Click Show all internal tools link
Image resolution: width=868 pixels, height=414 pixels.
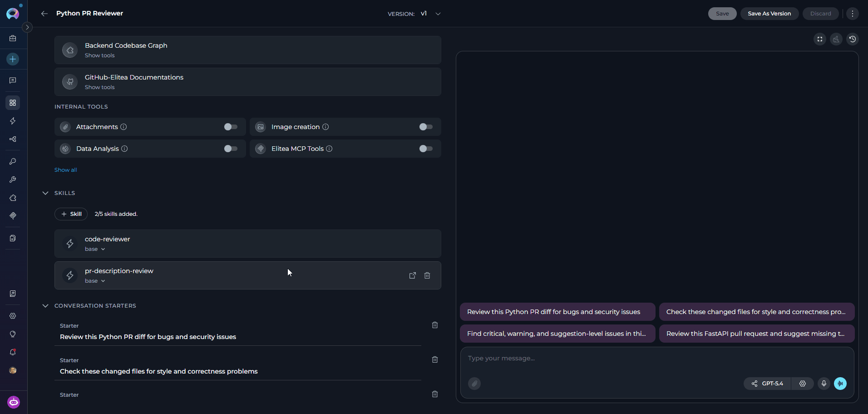(x=66, y=170)
